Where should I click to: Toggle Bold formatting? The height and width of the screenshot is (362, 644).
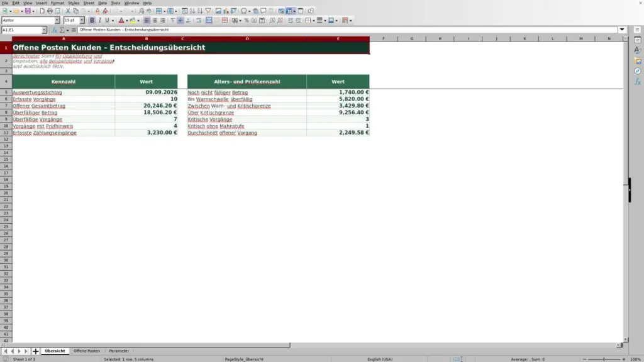tap(92, 21)
